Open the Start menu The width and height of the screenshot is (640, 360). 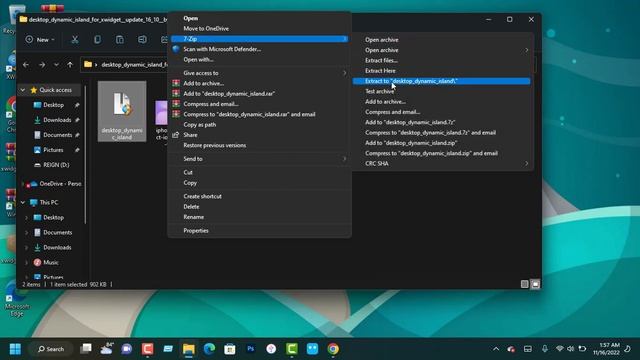(15, 349)
